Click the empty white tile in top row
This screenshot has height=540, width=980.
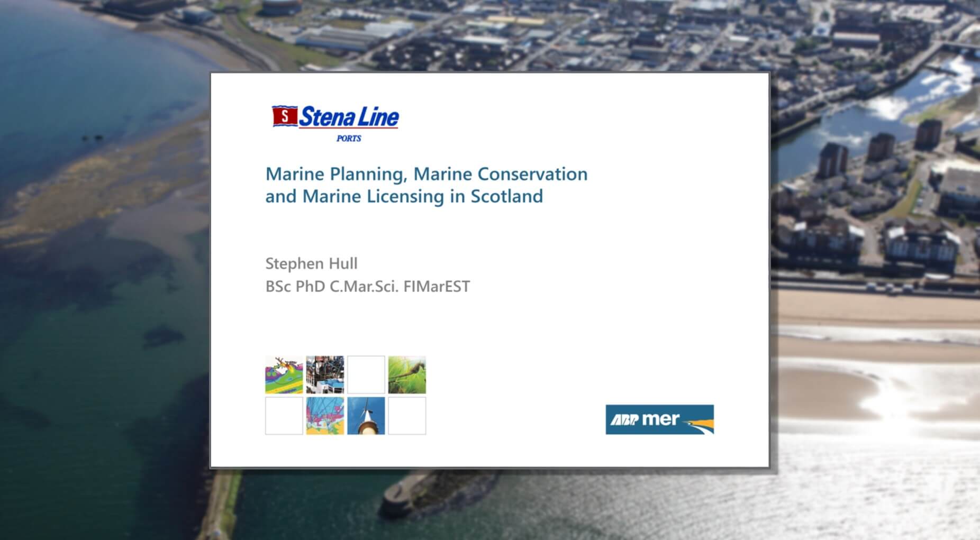[366, 375]
